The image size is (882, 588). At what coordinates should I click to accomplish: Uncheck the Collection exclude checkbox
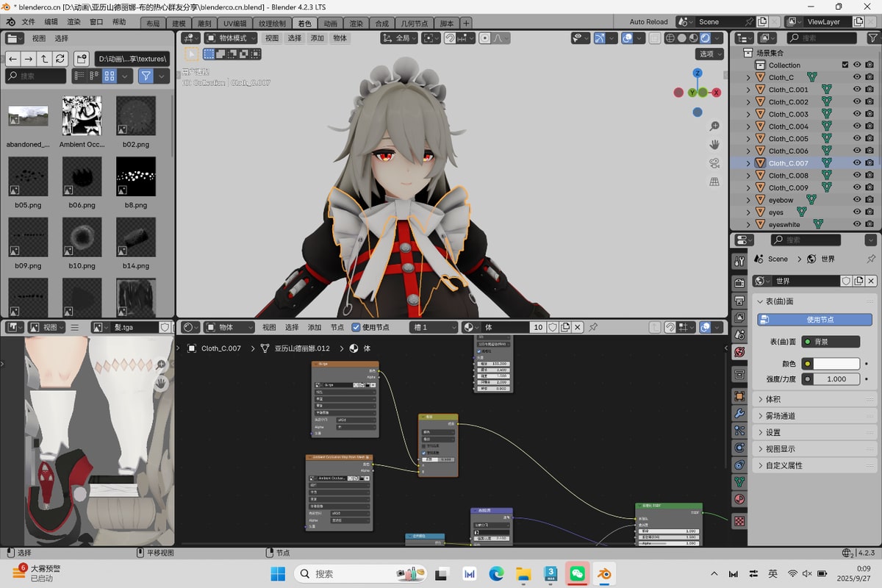tap(845, 65)
